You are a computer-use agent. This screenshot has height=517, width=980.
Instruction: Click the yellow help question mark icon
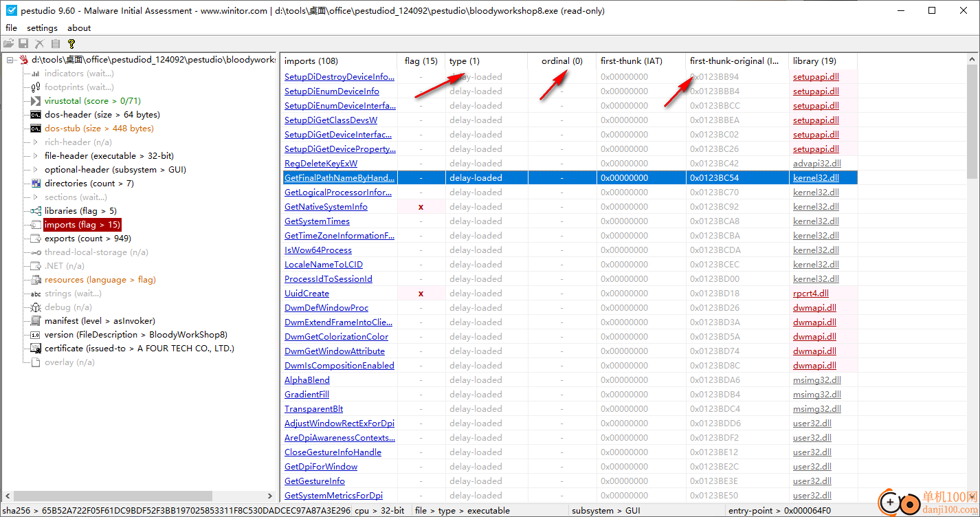[71, 43]
